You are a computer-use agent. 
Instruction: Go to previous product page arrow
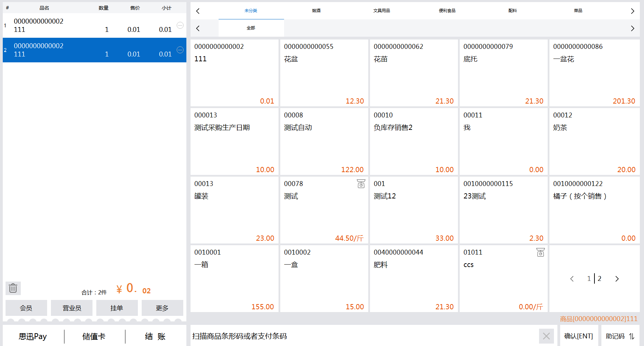[572, 279]
